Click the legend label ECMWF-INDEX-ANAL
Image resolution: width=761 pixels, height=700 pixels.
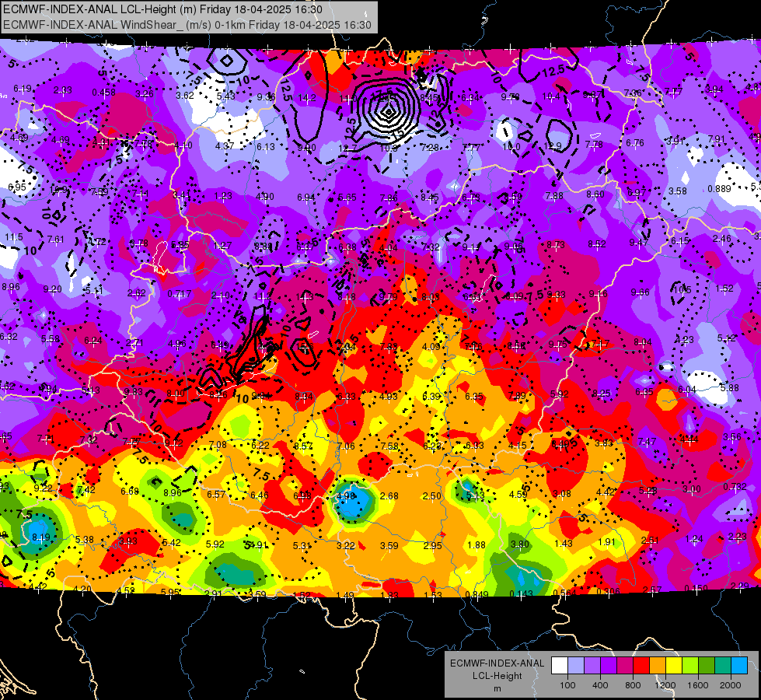point(497,663)
